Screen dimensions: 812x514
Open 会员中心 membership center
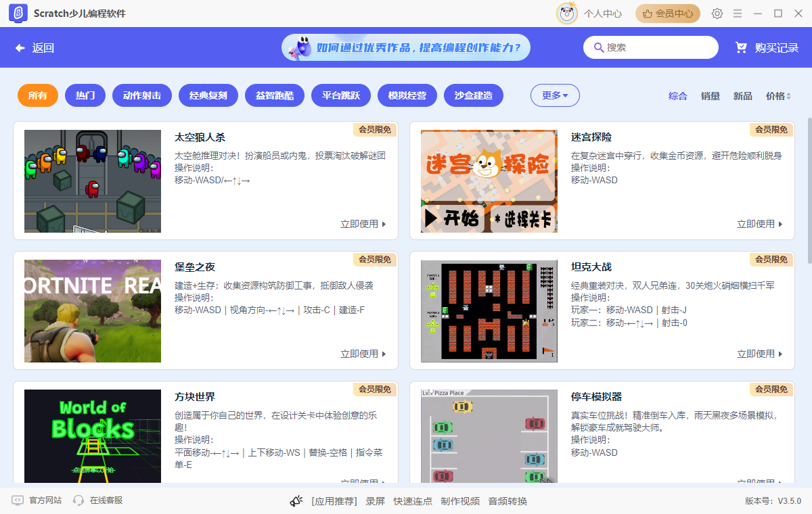(667, 13)
